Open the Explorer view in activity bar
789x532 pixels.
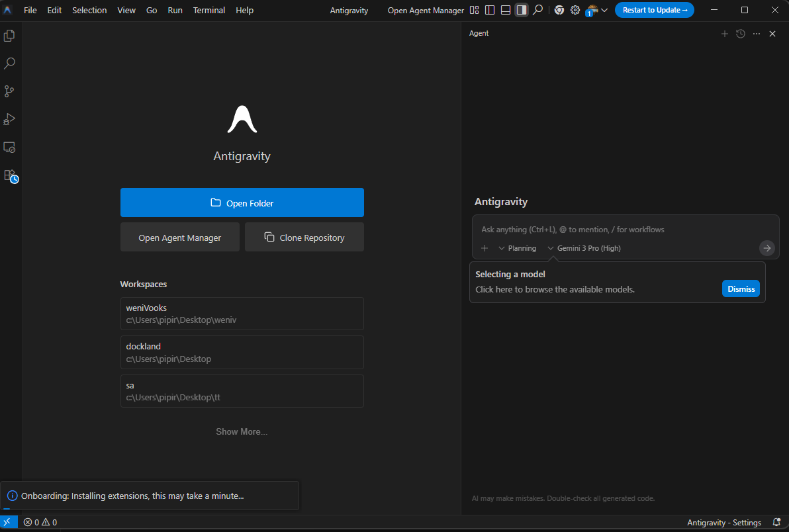click(10, 36)
